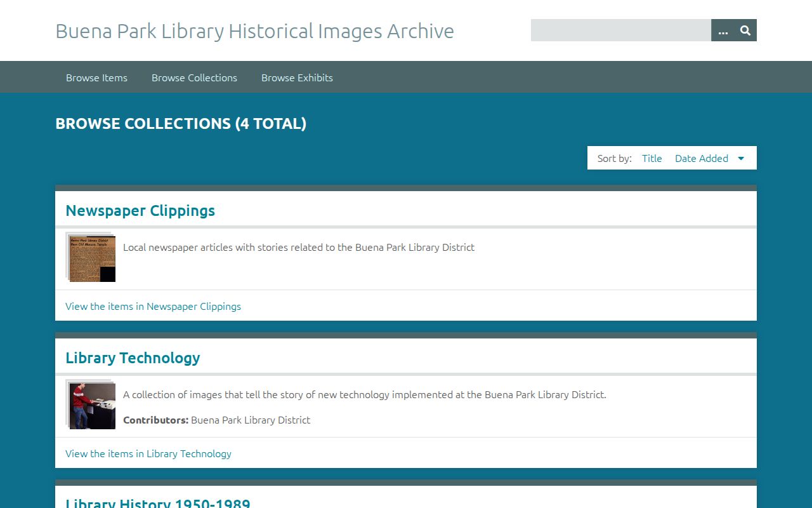Image resolution: width=812 pixels, height=508 pixels.
Task: View the items in Newspaper Clippings
Action: (153, 306)
